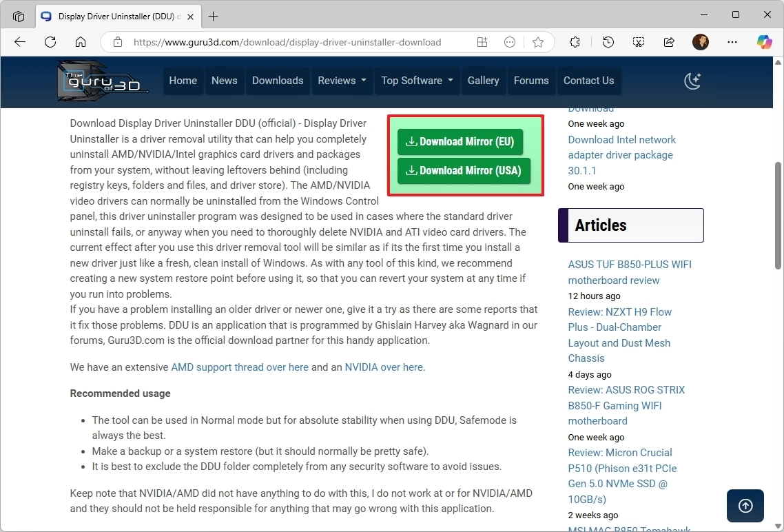This screenshot has width=784, height=532.
Task: Open the Home nav item
Action: click(x=183, y=81)
